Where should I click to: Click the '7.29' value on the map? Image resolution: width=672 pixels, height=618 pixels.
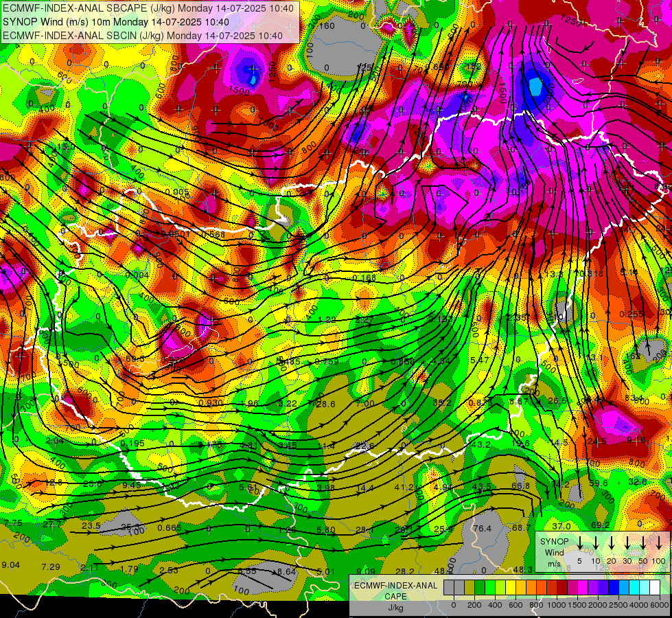(51, 567)
